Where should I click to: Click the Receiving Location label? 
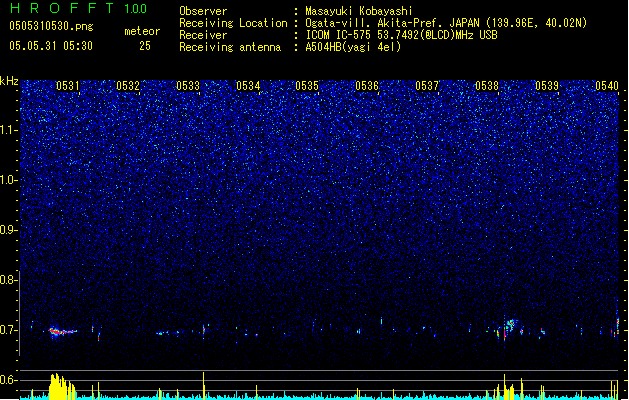pyautogui.click(x=233, y=23)
